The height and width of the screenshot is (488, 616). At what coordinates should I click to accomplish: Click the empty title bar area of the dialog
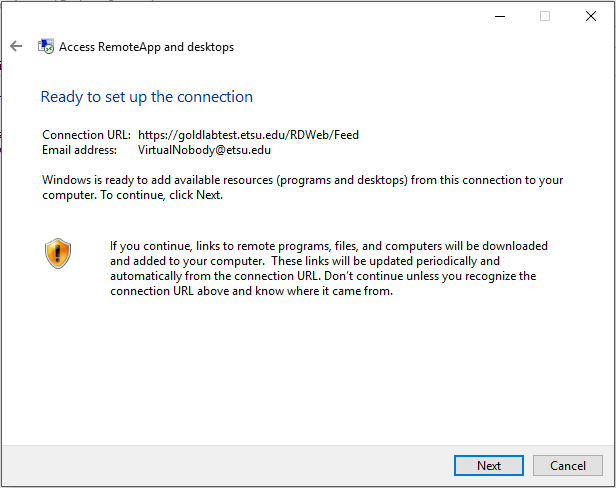pyautogui.click(x=250, y=16)
